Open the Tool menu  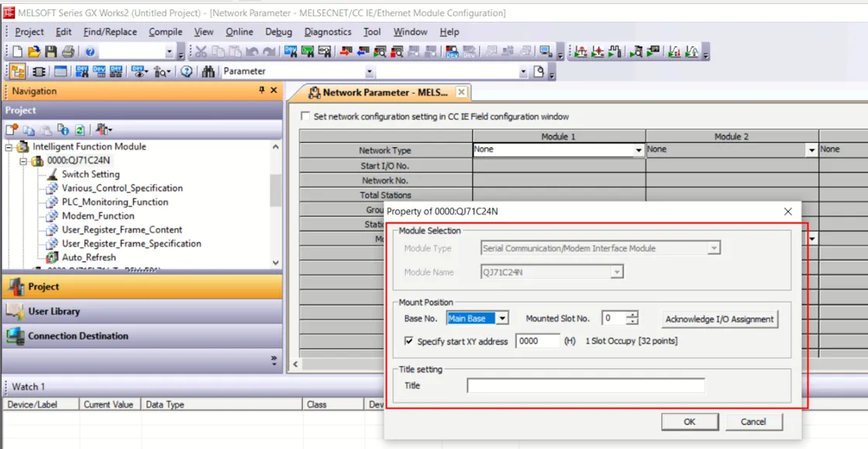click(372, 32)
